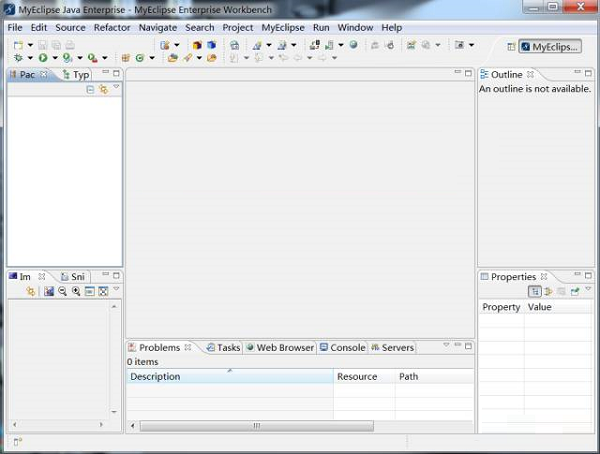
Task: Sort by the Resource column header
Action: [x=364, y=377]
